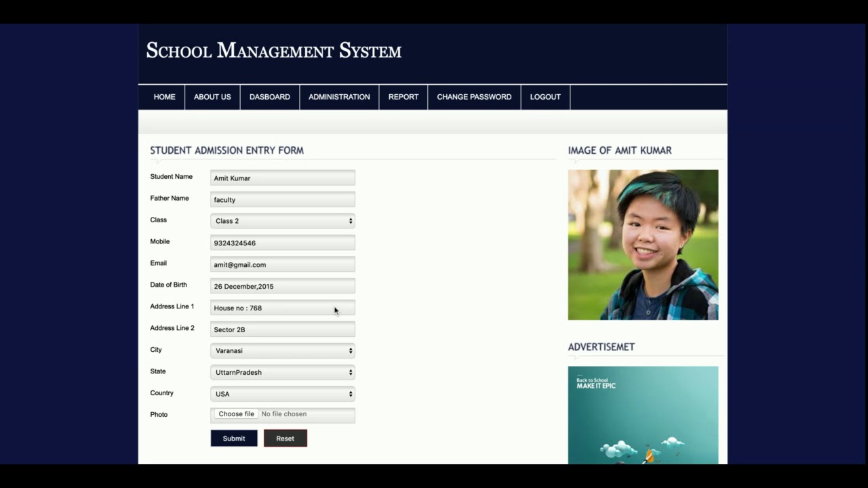Open the DASBOARD menu

pos(269,97)
